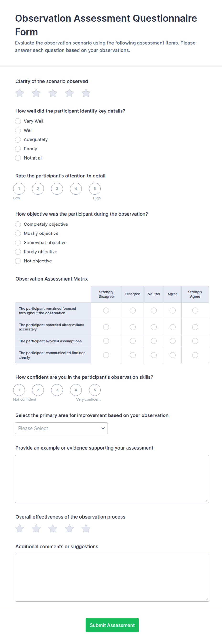Select Strongly Agree for remained focused row

pyautogui.click(x=195, y=310)
